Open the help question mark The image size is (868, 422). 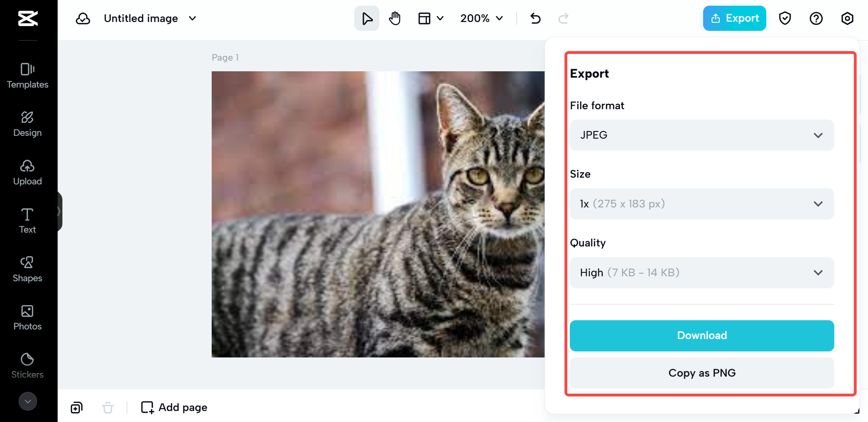point(816,18)
